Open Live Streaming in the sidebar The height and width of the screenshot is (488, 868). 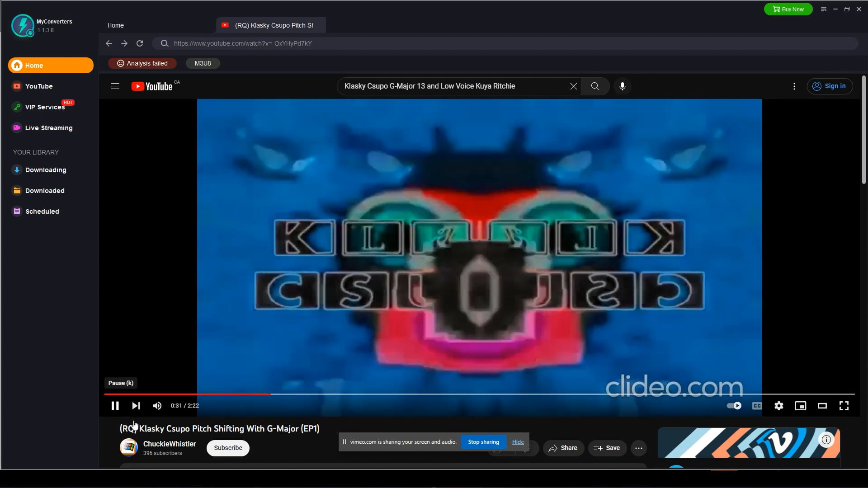[x=48, y=128]
